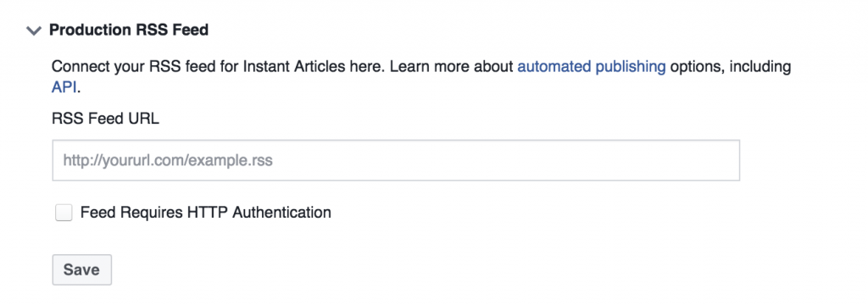868x305 pixels.
Task: Toggle the downward chevron icon beside Production RSS Feed
Action: click(34, 31)
